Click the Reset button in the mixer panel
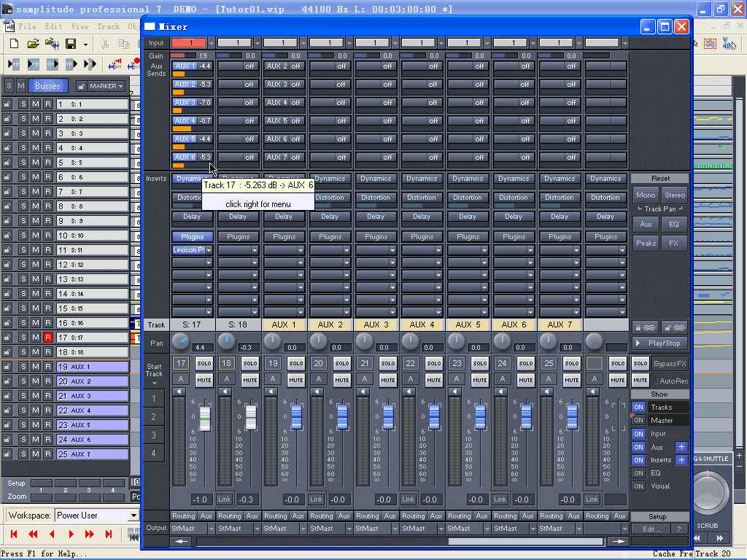 pyautogui.click(x=659, y=178)
